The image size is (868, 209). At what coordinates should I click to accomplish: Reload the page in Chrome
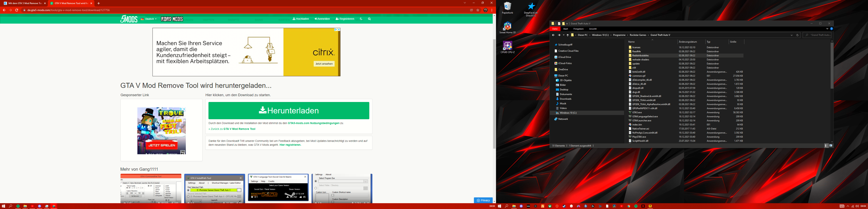(17, 10)
